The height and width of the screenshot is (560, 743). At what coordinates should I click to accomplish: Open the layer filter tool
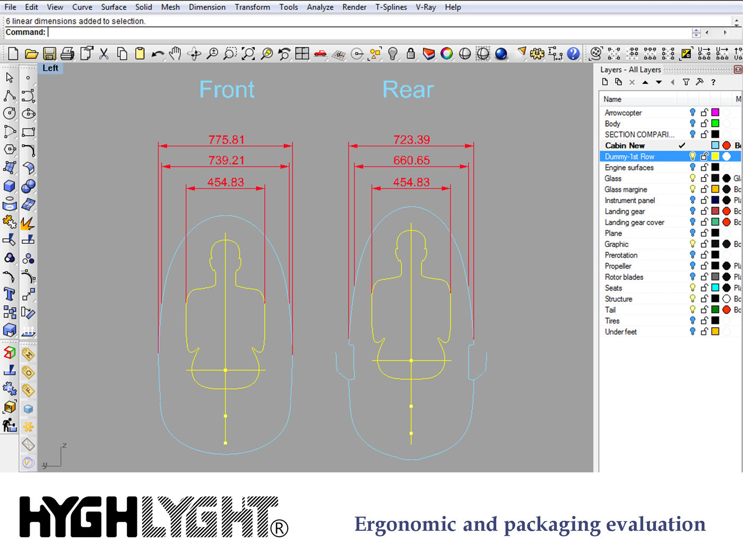click(686, 82)
